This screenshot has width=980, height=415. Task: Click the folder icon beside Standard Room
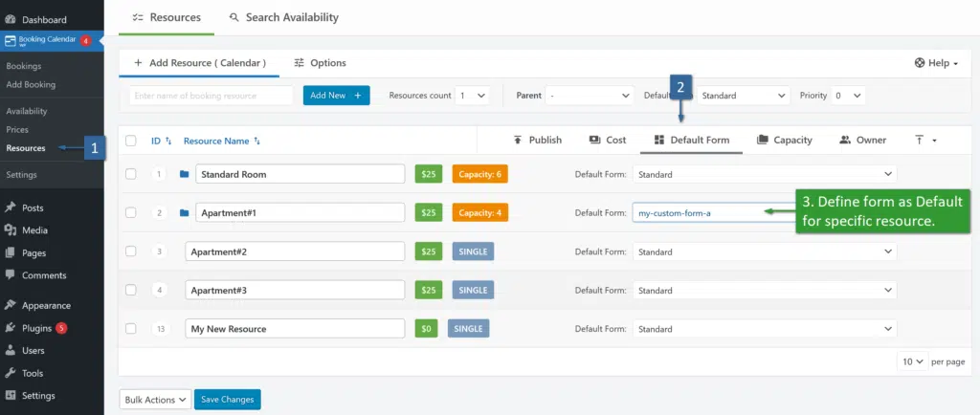(184, 174)
